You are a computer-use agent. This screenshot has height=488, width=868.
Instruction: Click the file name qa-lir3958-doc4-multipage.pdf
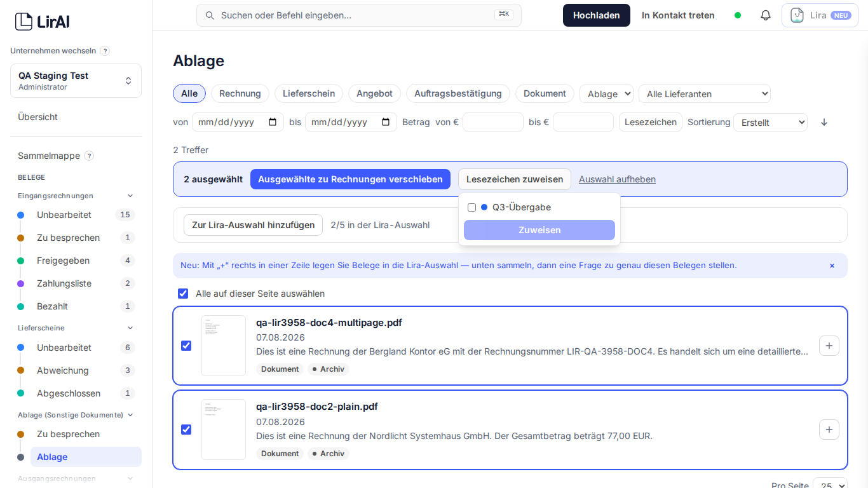point(329,323)
